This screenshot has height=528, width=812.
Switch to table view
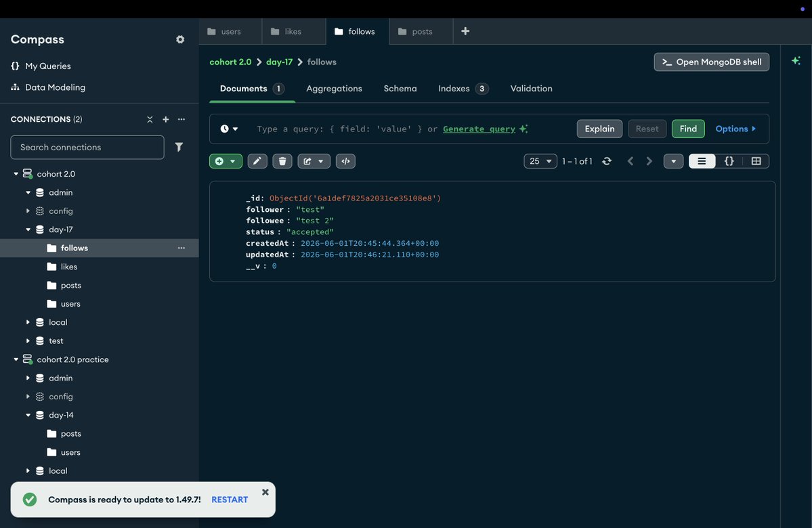tap(756, 161)
